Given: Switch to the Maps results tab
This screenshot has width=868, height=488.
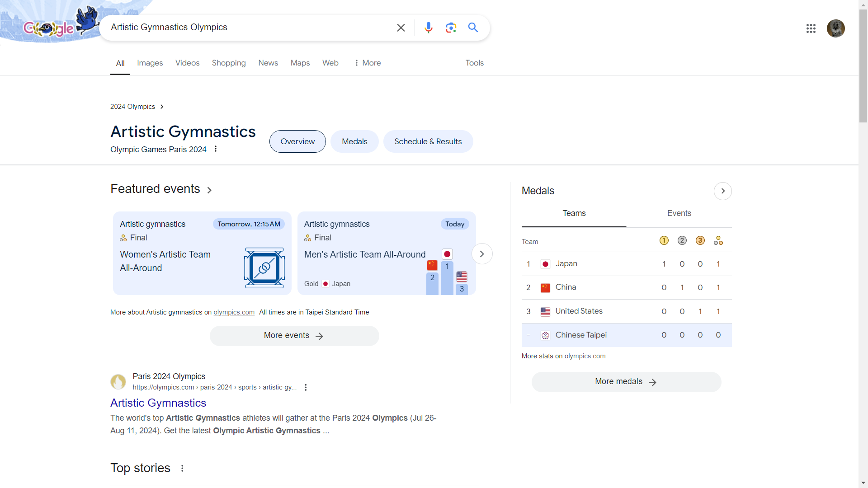Looking at the screenshot, I should (300, 63).
